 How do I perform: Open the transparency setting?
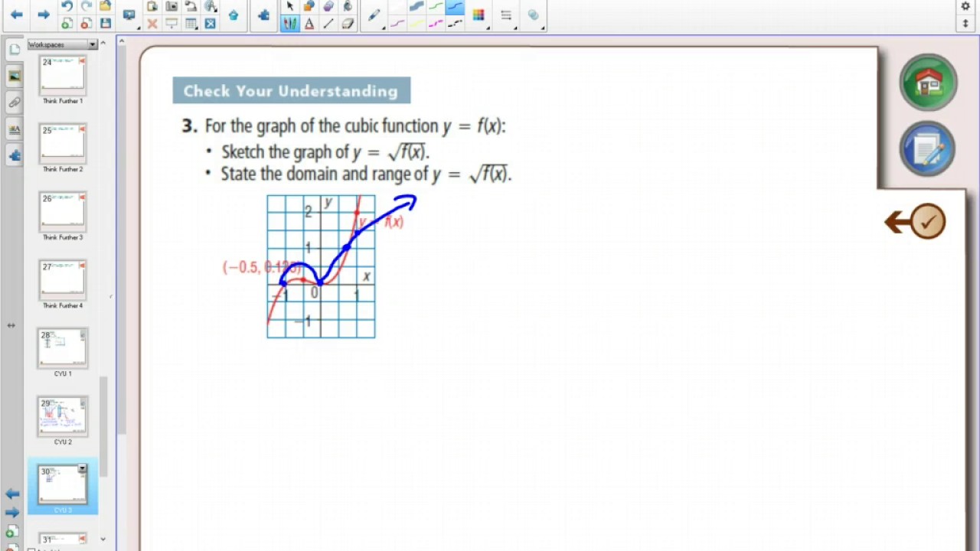534,15
